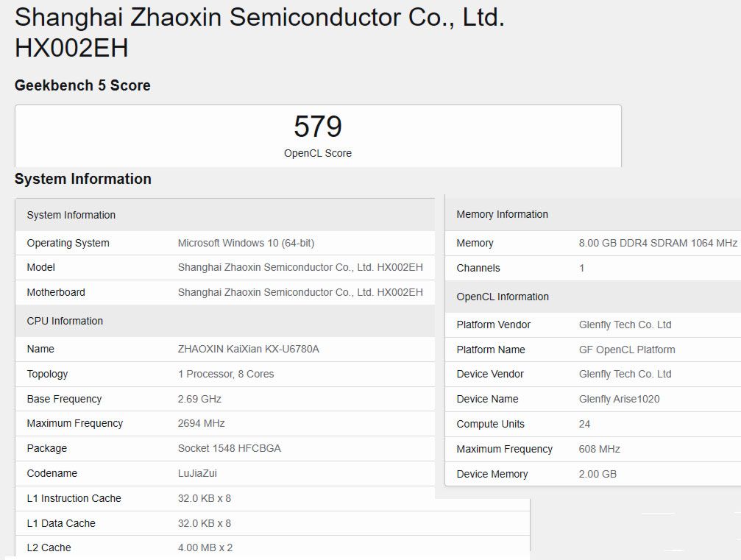Select the Compute Units value 24
741x560 pixels.
coord(582,424)
